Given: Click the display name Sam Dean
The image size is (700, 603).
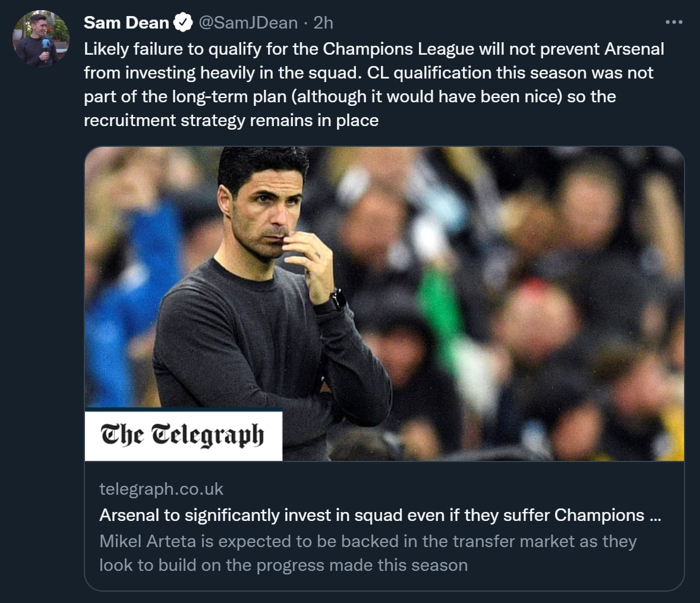Looking at the screenshot, I should 126,23.
